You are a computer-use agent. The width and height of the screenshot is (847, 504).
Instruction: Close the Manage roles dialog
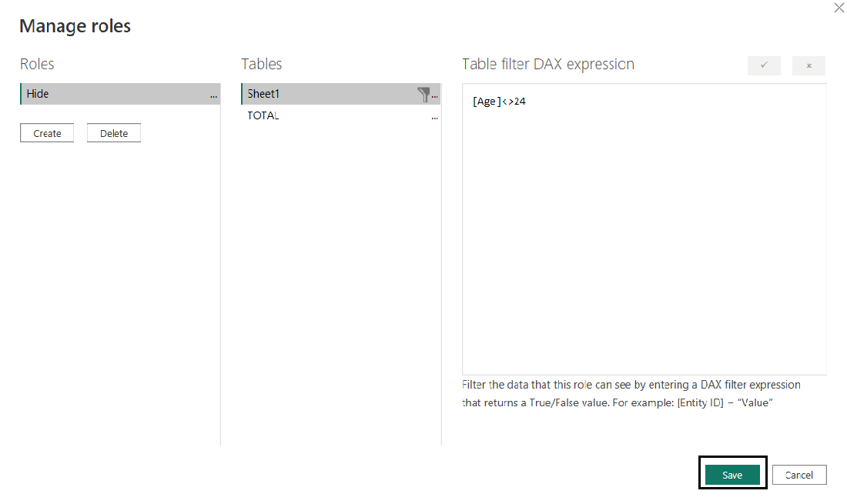[839, 8]
